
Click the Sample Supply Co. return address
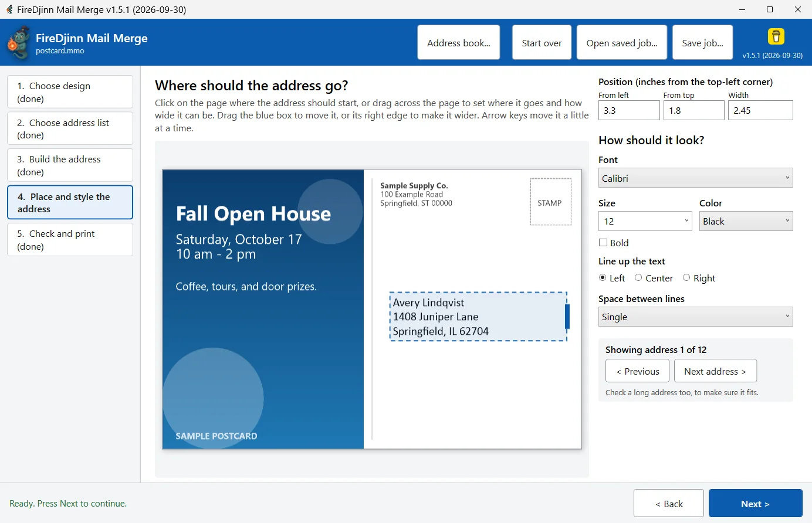tap(416, 195)
